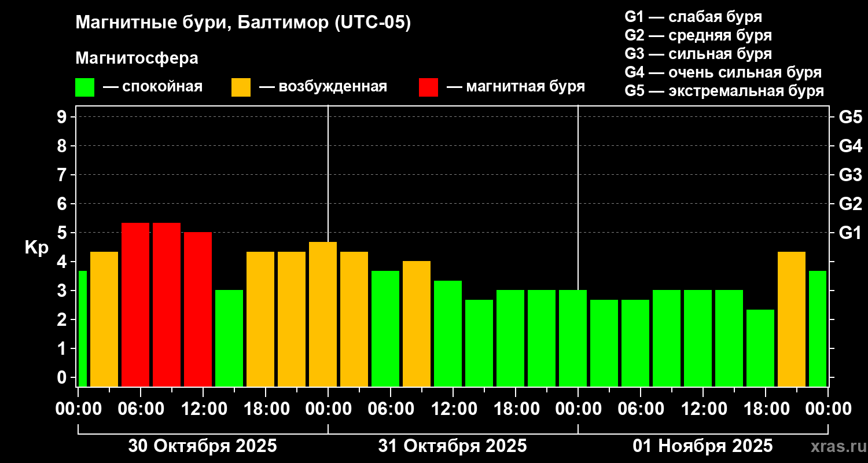Viewport: 868px width, 463px height.
Task: Click the midnight divider line starting 31 Октября
Action: pos(328,174)
